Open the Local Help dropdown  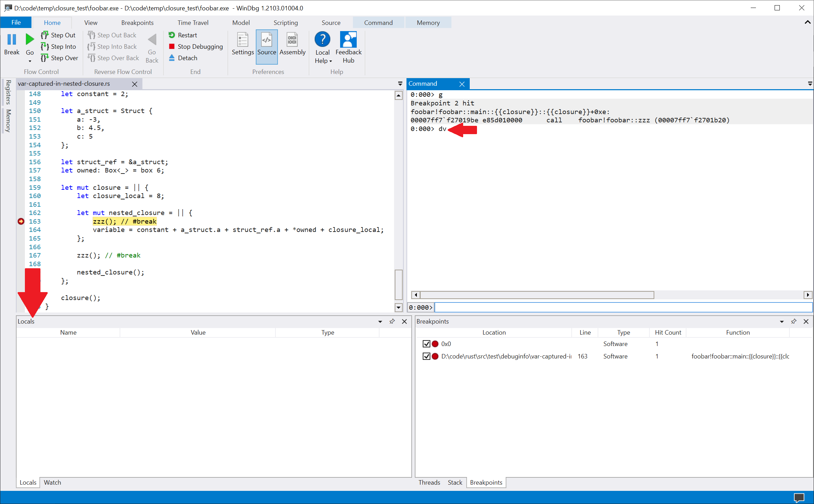[323, 61]
